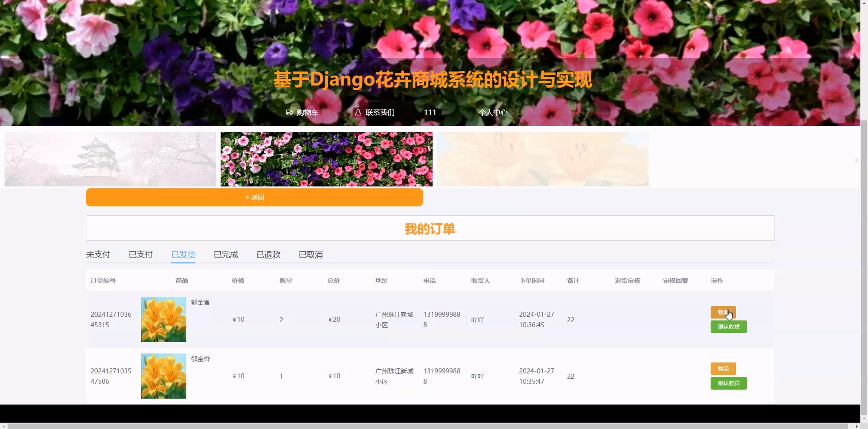The width and height of the screenshot is (868, 429).
Task: Click the scrollbar up arrow
Action: [x=864, y=3]
